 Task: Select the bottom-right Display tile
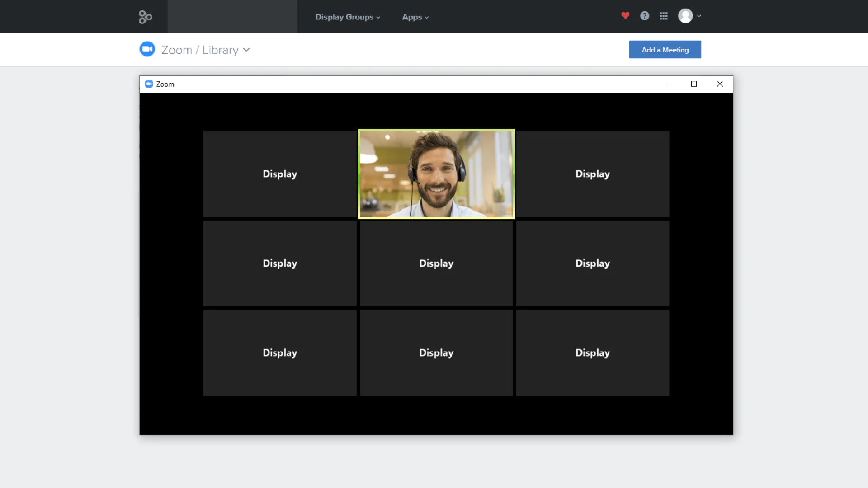(x=592, y=353)
